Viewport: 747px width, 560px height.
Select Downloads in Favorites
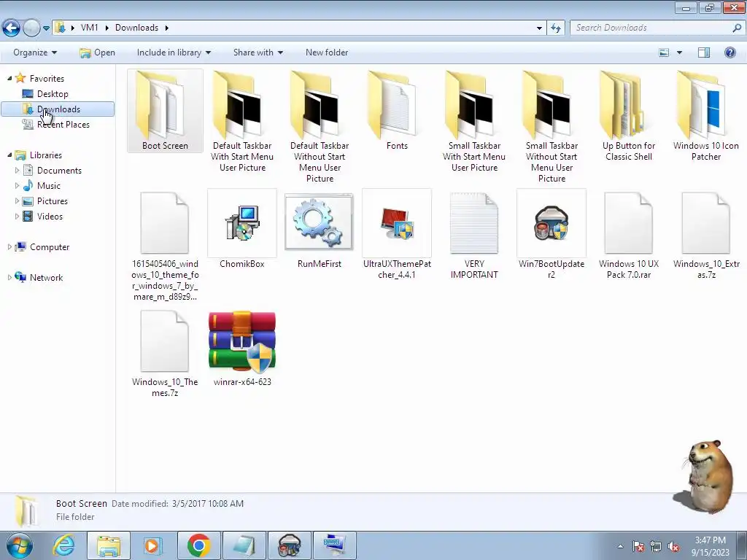coord(58,109)
